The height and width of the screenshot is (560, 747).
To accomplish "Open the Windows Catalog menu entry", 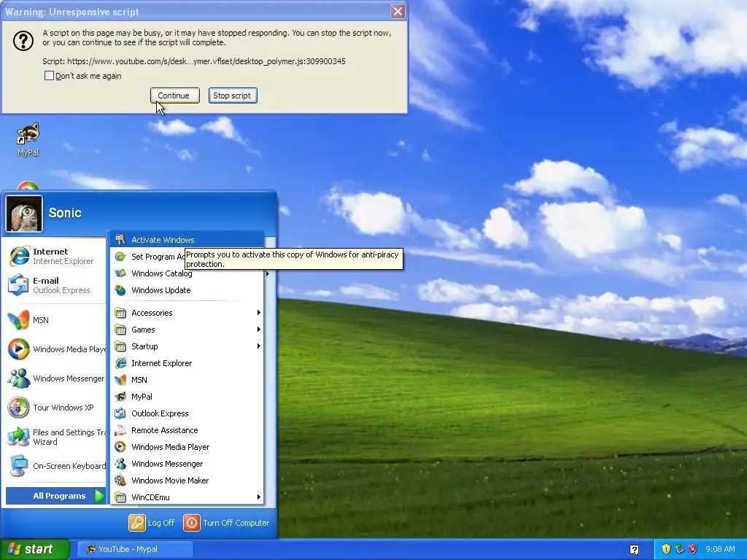I will 187,273.
